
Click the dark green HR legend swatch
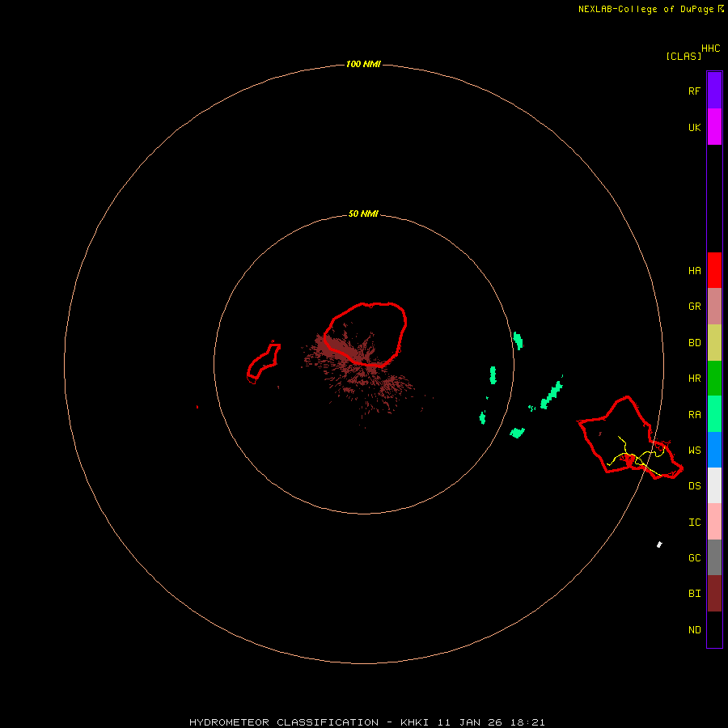(x=714, y=379)
